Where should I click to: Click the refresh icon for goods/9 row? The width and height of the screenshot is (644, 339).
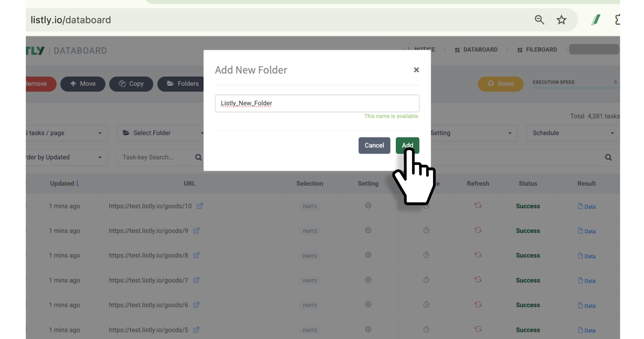478,230
